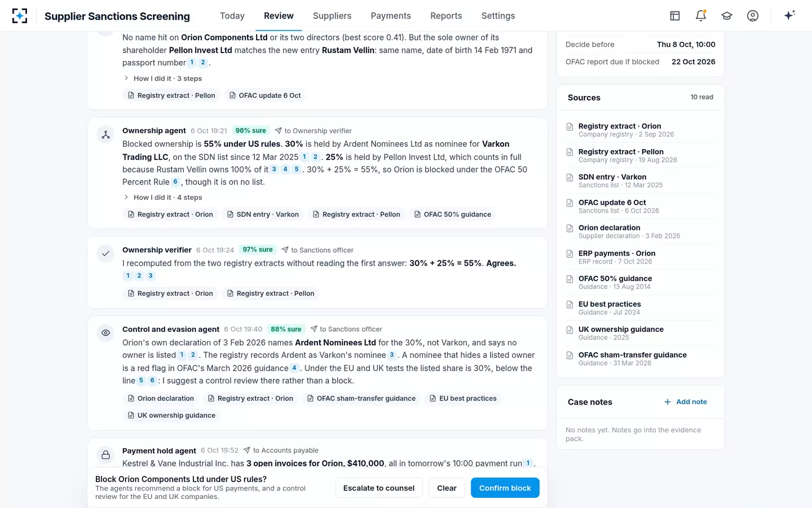The height and width of the screenshot is (508, 812).
Task: Open the Reports tab
Action: 446,16
